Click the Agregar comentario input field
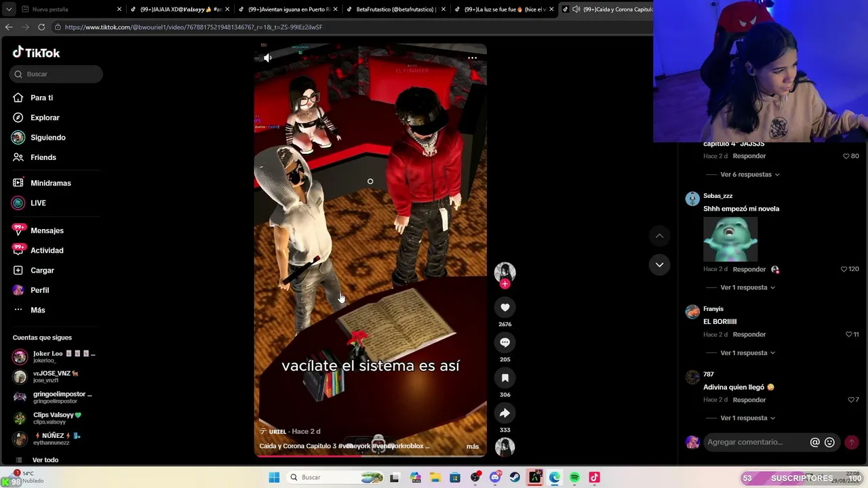The image size is (868, 488). click(x=755, y=443)
